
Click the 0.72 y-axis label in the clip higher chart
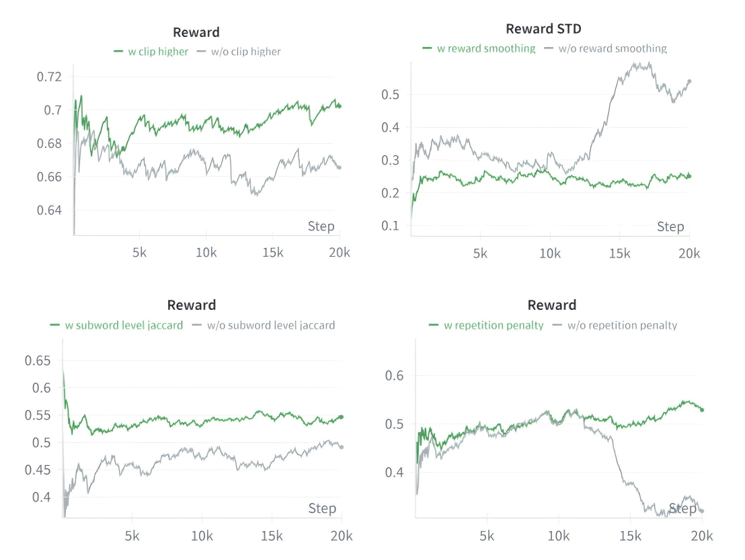[x=48, y=77]
